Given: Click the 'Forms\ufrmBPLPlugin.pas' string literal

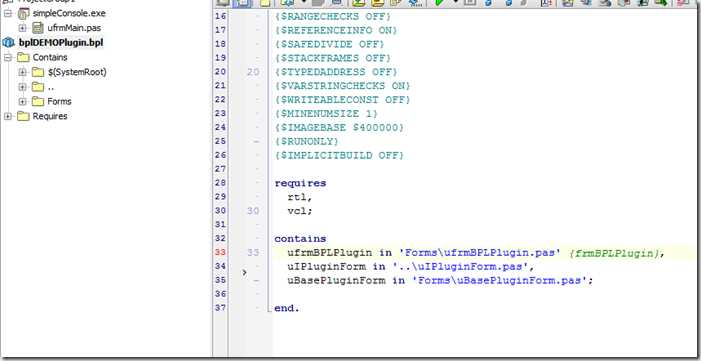Looking at the screenshot, I should click(x=480, y=253).
